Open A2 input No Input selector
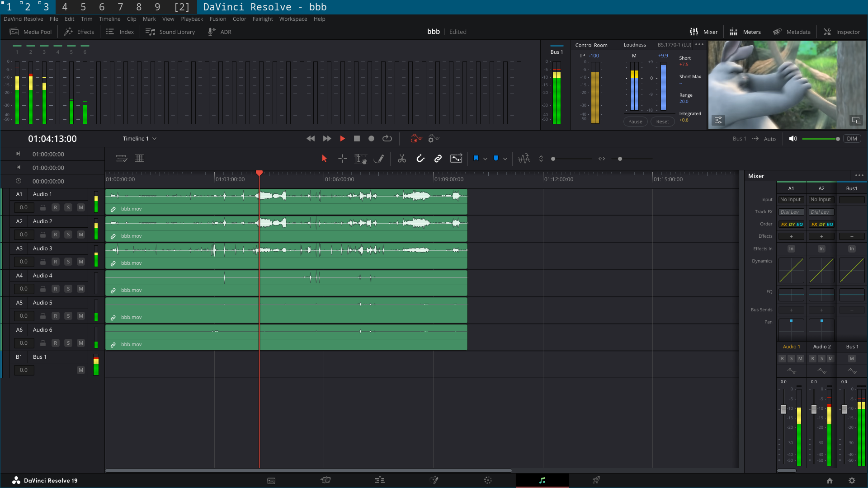The image size is (868, 488). pyautogui.click(x=821, y=200)
